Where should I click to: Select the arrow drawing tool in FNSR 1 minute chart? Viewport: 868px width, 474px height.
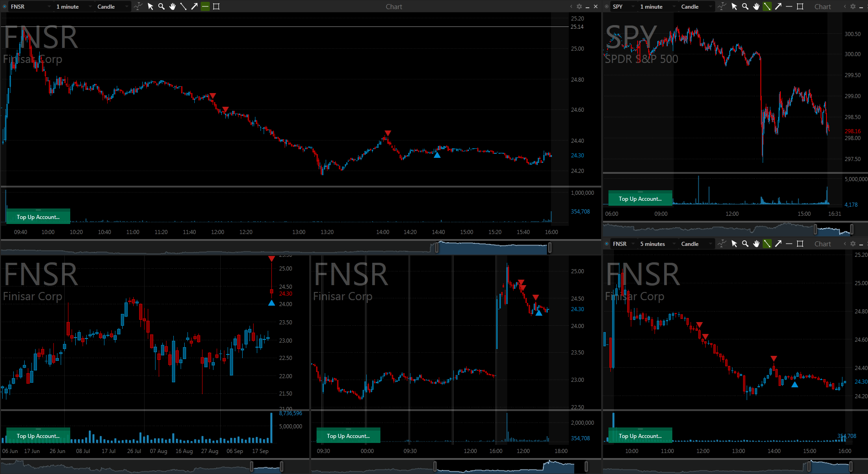click(x=194, y=6)
